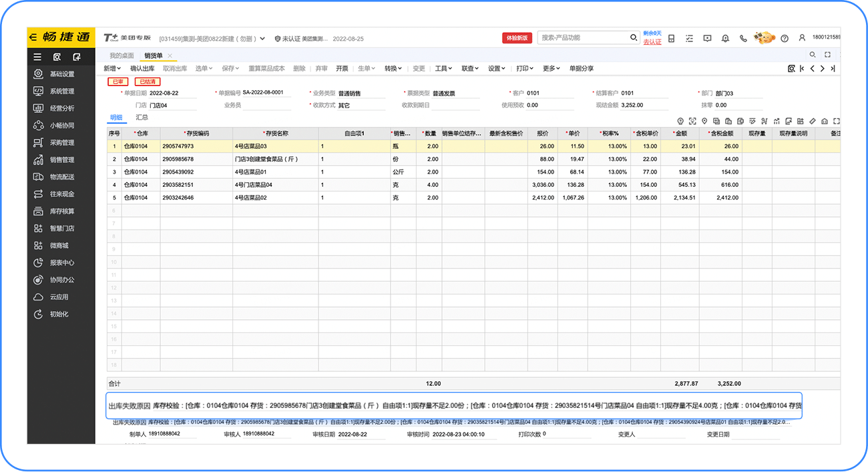The height and width of the screenshot is (472, 868).
Task: Jump to the first document arrow
Action: coord(802,68)
